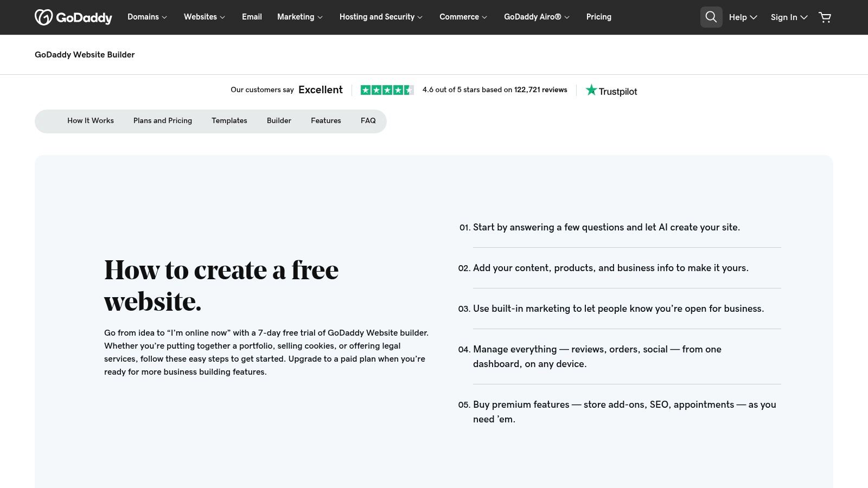Open the shopping cart icon
868x488 pixels.
[825, 17]
